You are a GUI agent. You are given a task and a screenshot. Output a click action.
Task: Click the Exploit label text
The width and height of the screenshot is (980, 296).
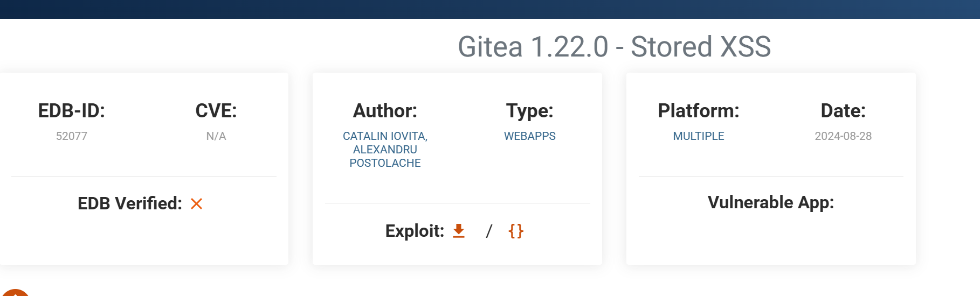415,231
